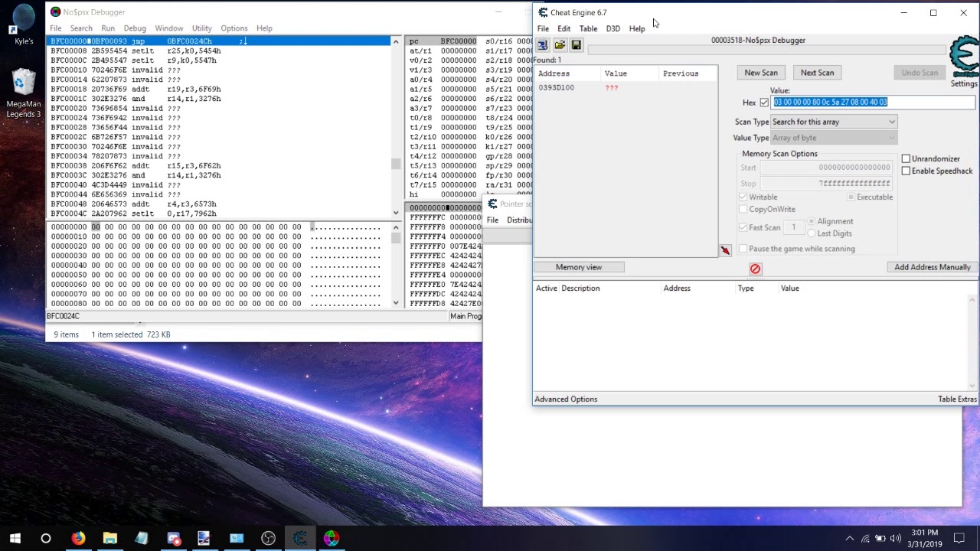Click the volume icon in the system tray
This screenshot has height=551, width=980.
[896, 539]
